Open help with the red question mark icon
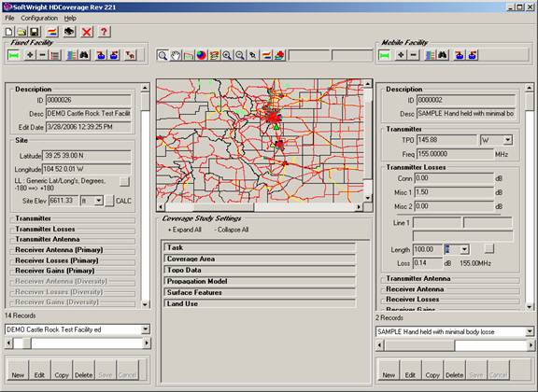Screen dimensions: 538x392 click(x=104, y=32)
